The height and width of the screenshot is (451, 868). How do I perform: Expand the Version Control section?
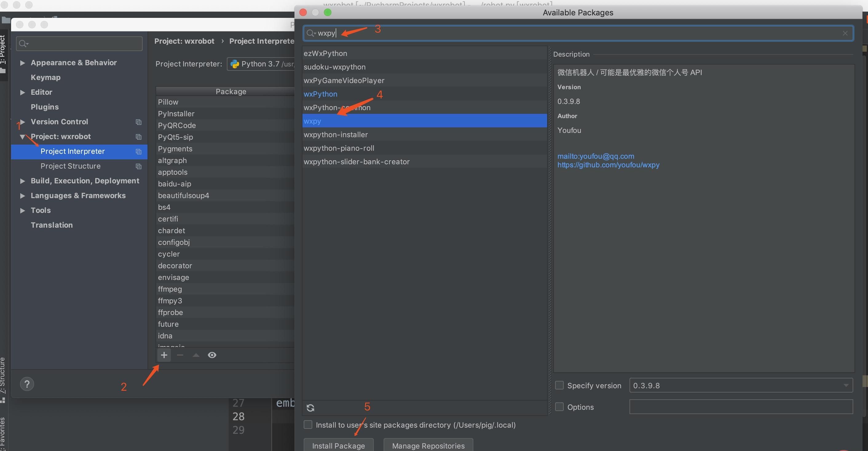point(22,122)
